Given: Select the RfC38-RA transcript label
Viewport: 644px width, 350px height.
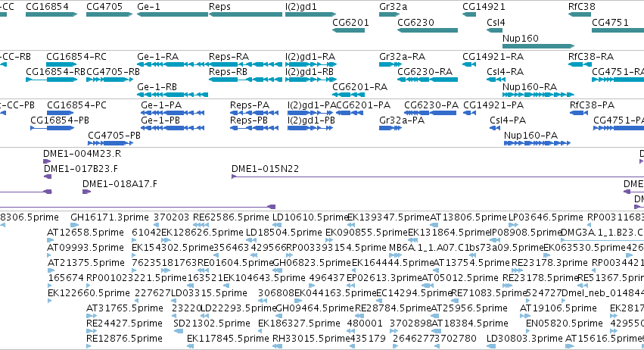Looking at the screenshot, I should pyautogui.click(x=591, y=57).
